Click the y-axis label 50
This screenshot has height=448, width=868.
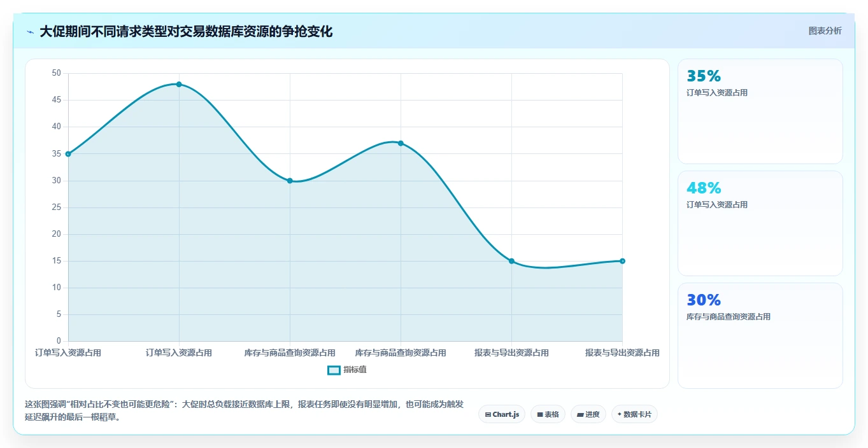(x=56, y=73)
